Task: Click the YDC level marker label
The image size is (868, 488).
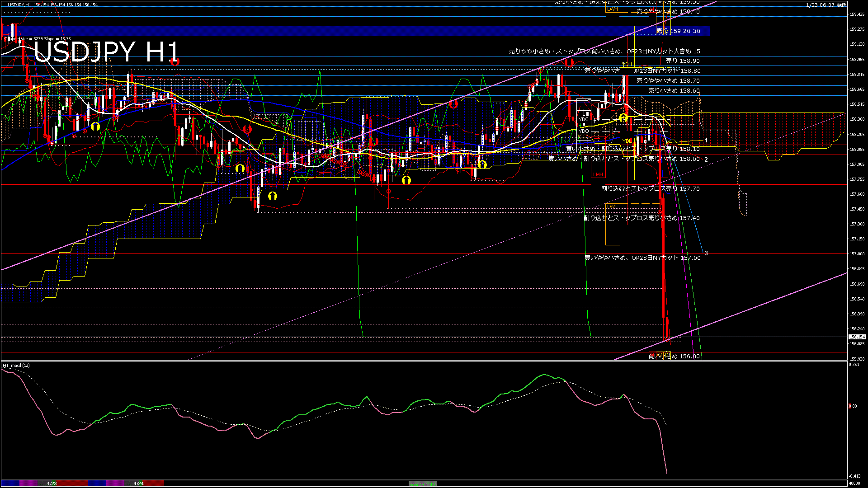Action: (x=584, y=120)
